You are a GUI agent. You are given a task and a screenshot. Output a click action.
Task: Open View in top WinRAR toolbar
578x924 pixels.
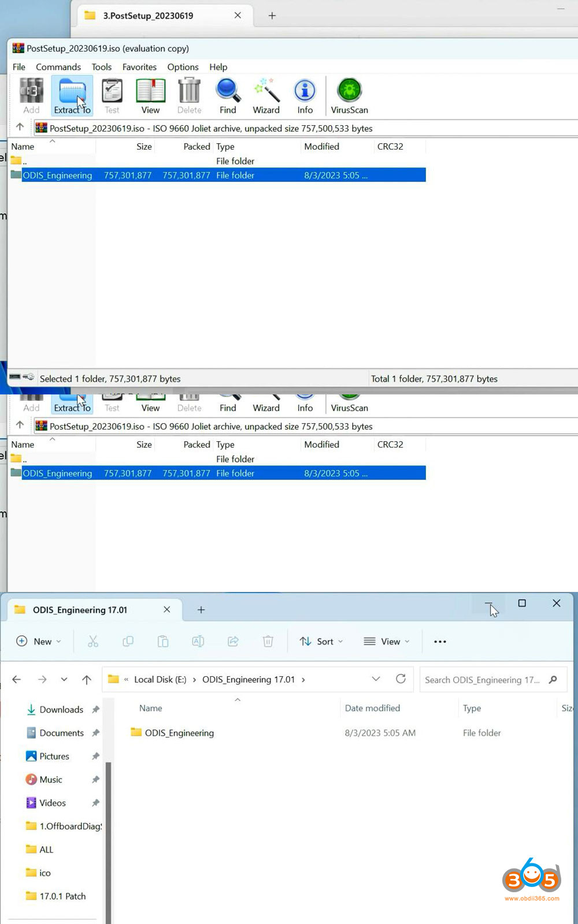coord(150,96)
